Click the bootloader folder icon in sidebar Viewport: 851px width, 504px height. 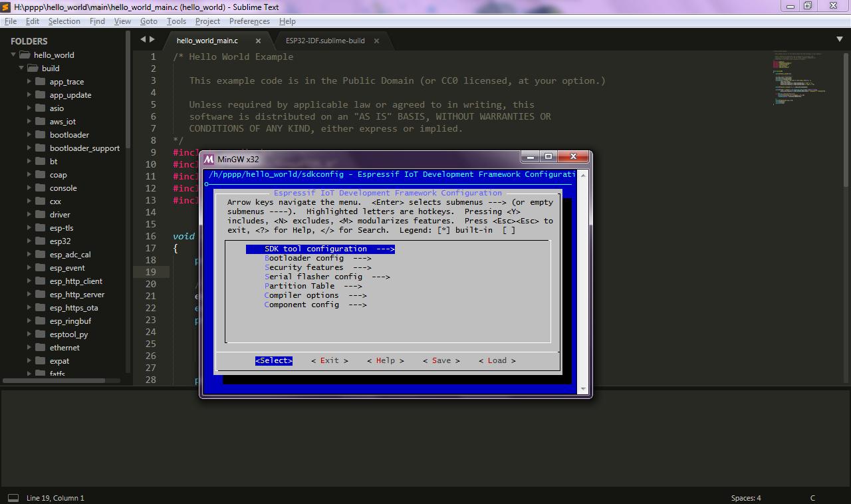pyautogui.click(x=40, y=134)
